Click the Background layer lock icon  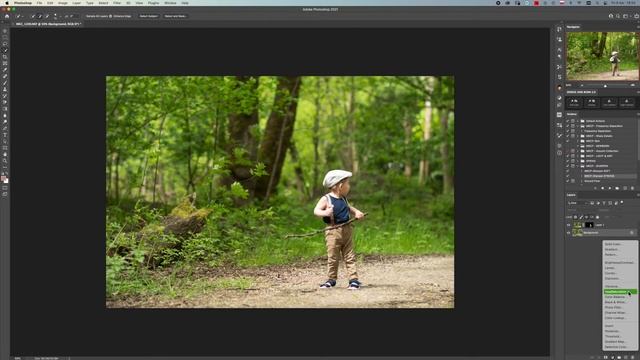[x=632, y=233]
